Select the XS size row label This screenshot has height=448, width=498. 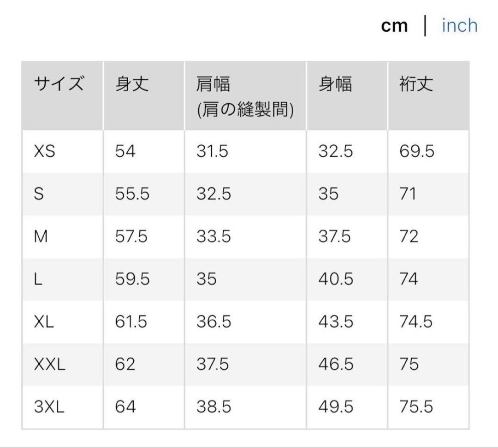(45, 151)
